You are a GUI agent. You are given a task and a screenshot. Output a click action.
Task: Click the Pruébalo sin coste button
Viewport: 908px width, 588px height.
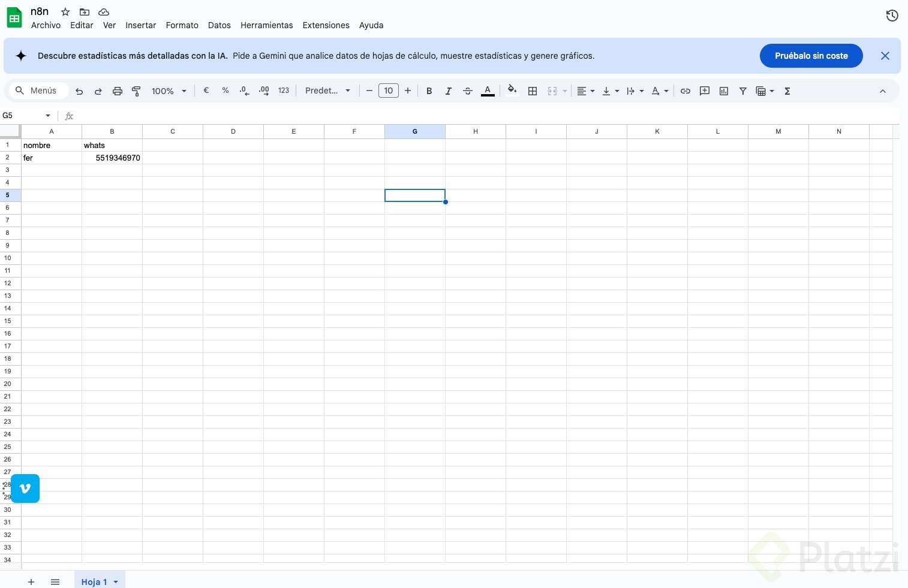(x=811, y=56)
